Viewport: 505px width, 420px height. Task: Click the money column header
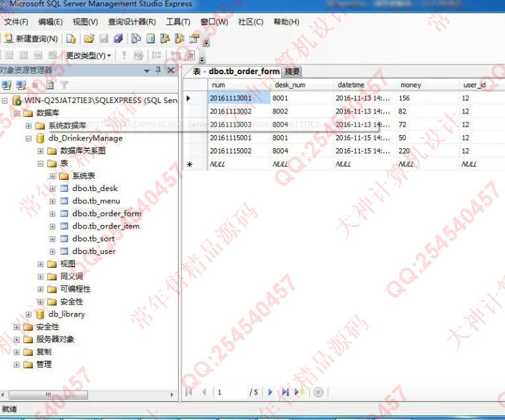coord(428,85)
